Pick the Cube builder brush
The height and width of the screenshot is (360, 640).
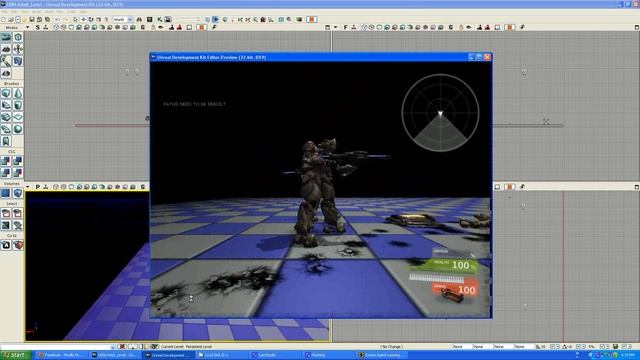6,93
